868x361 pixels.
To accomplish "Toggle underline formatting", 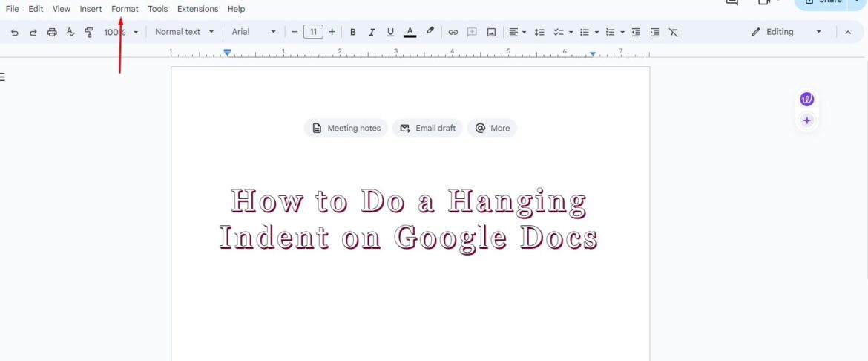I will point(390,32).
